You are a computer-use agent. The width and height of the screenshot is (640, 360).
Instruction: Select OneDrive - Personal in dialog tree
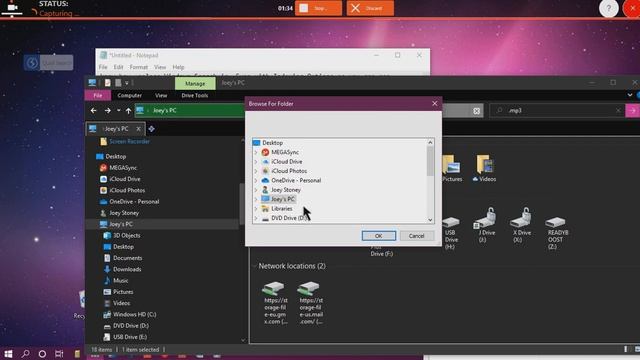[296, 180]
